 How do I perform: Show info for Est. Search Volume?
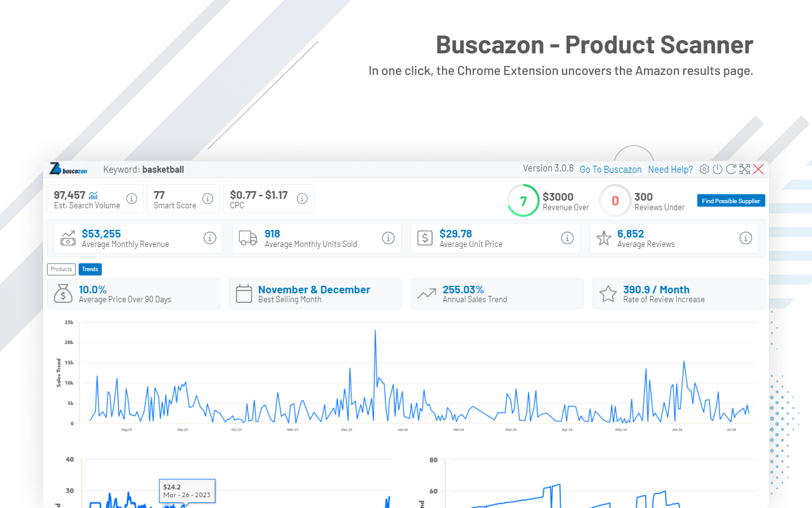pos(131,199)
